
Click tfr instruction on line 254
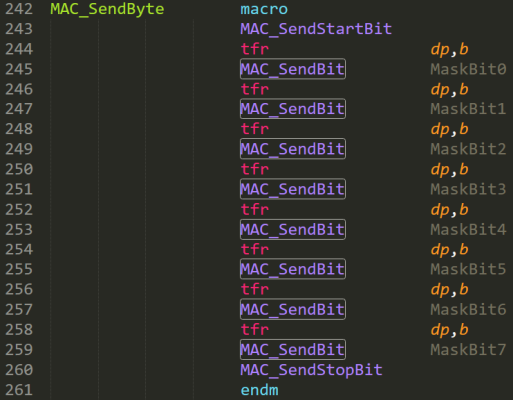(x=255, y=249)
